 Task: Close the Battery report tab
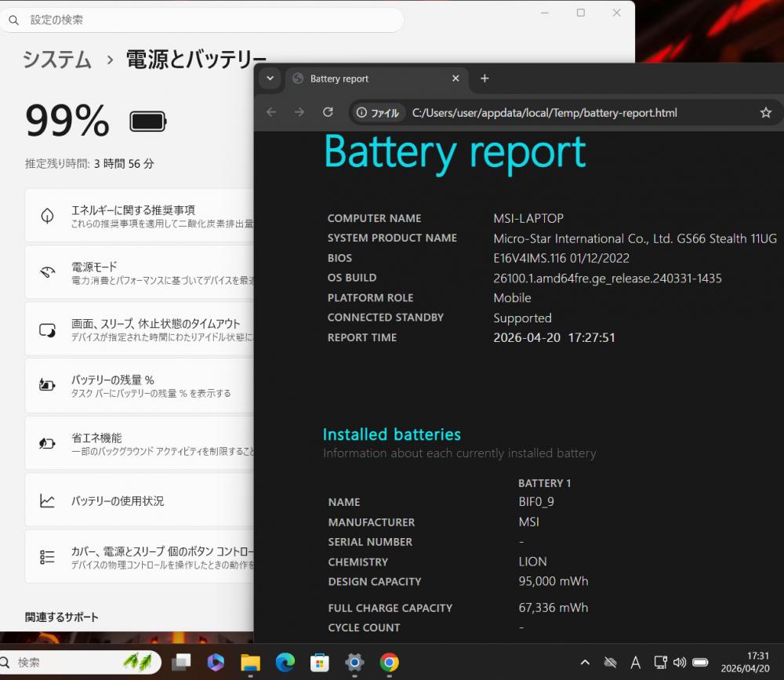coord(456,78)
